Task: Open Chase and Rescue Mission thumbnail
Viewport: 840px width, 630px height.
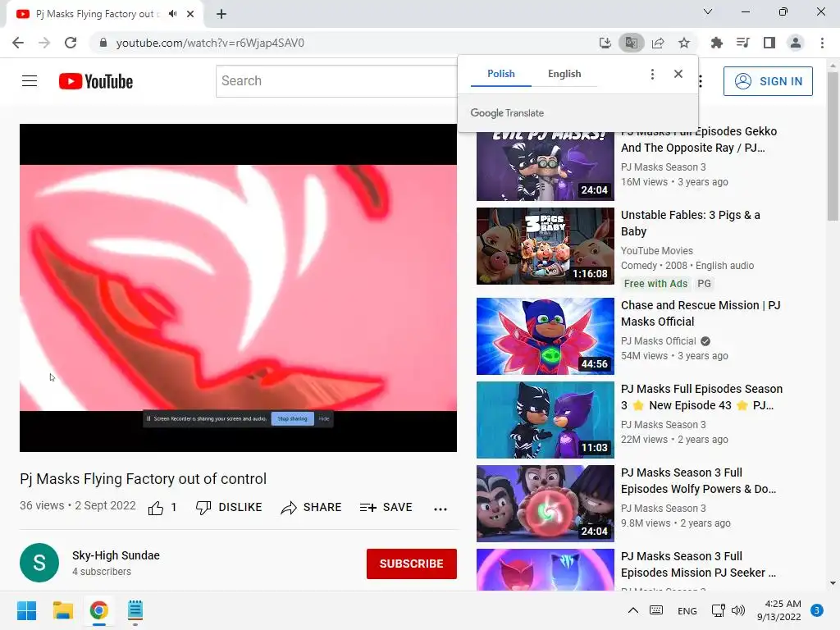Action: point(546,336)
